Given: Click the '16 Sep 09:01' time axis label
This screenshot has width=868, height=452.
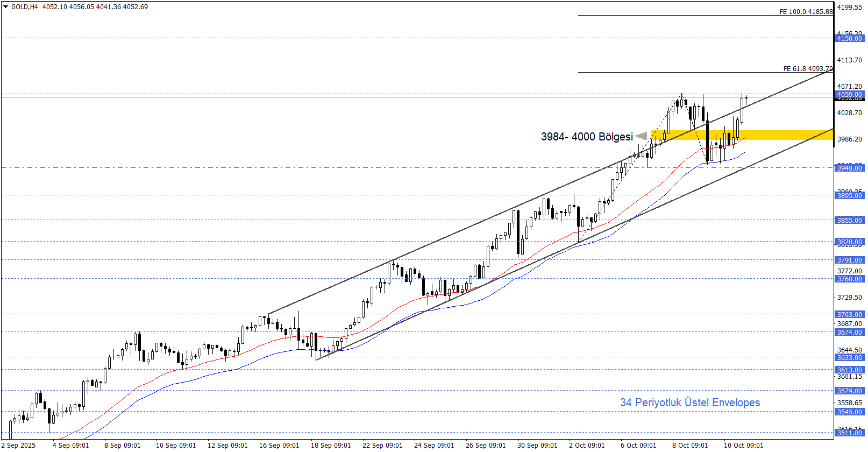Looking at the screenshot, I should coord(279,445).
